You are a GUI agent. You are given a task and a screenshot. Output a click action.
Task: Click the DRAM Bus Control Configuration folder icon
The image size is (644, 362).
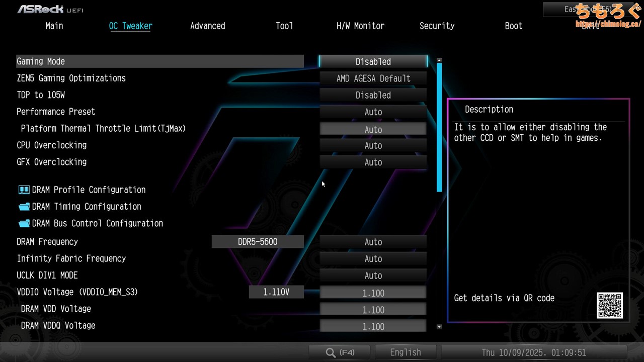point(24,223)
